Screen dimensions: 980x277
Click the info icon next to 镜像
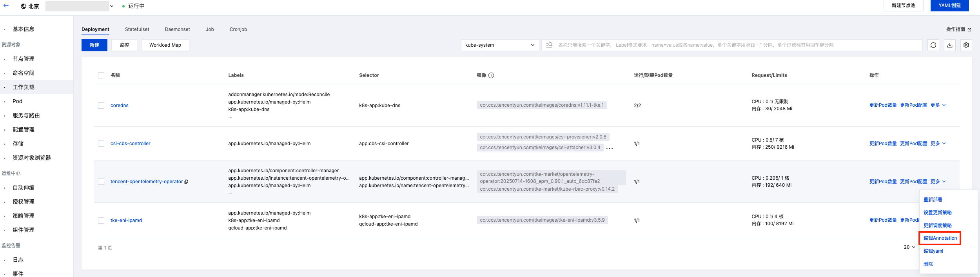491,75
